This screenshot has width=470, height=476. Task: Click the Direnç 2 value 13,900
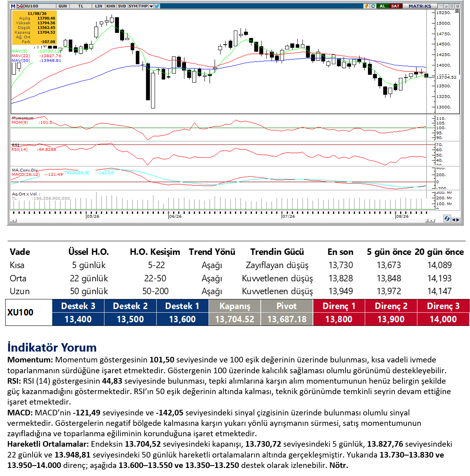(391, 319)
